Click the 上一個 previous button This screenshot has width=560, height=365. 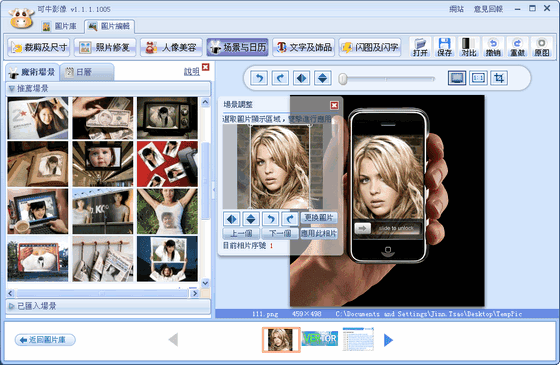point(241,234)
